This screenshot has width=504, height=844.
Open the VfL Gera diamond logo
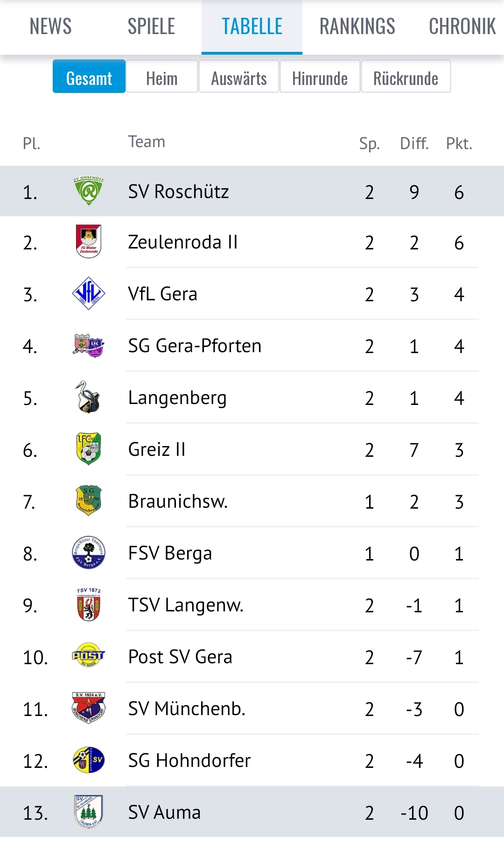tap(89, 293)
